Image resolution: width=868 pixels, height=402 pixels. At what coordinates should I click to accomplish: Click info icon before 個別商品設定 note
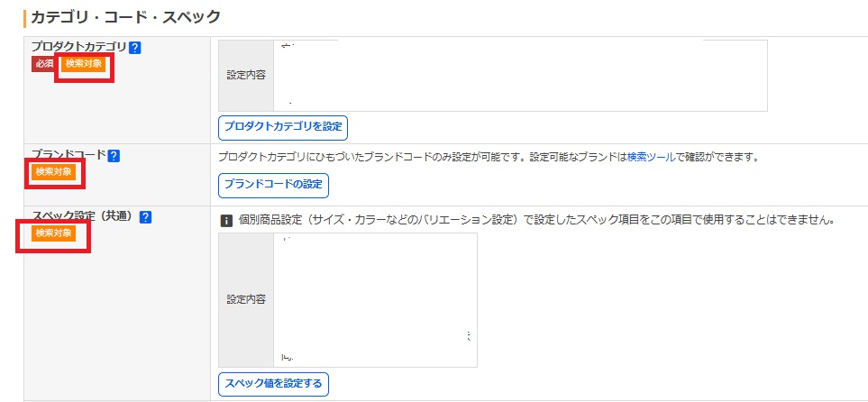226,219
